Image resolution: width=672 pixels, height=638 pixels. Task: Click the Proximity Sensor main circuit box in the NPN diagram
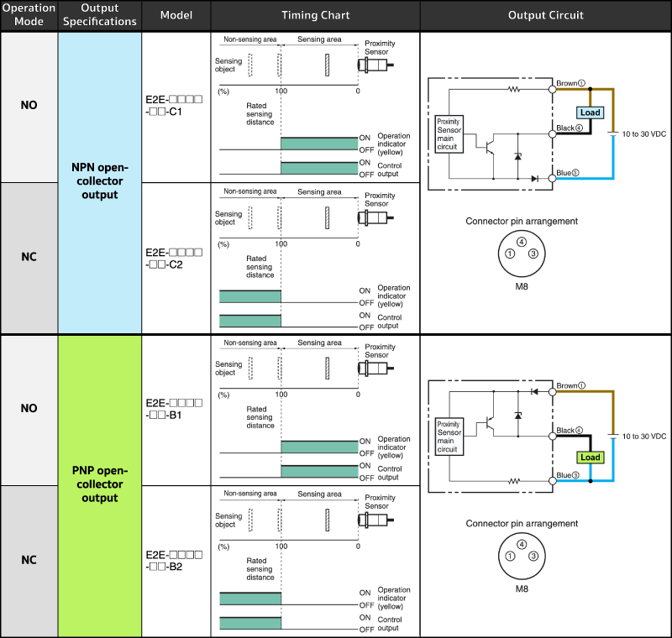pyautogui.click(x=449, y=134)
